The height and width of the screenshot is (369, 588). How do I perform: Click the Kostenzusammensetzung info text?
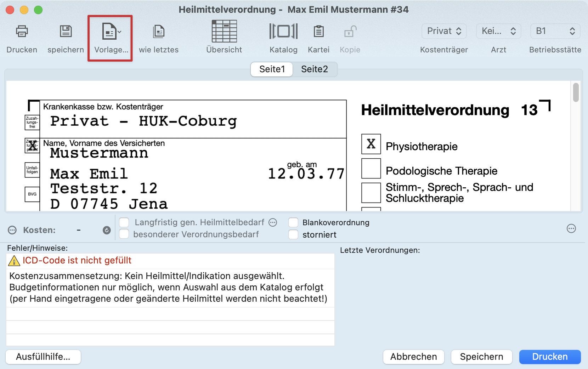pos(169,287)
